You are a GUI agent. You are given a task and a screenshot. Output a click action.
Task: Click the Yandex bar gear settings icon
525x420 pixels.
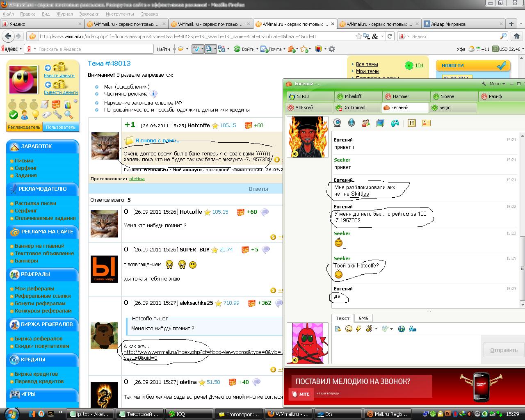click(x=332, y=49)
